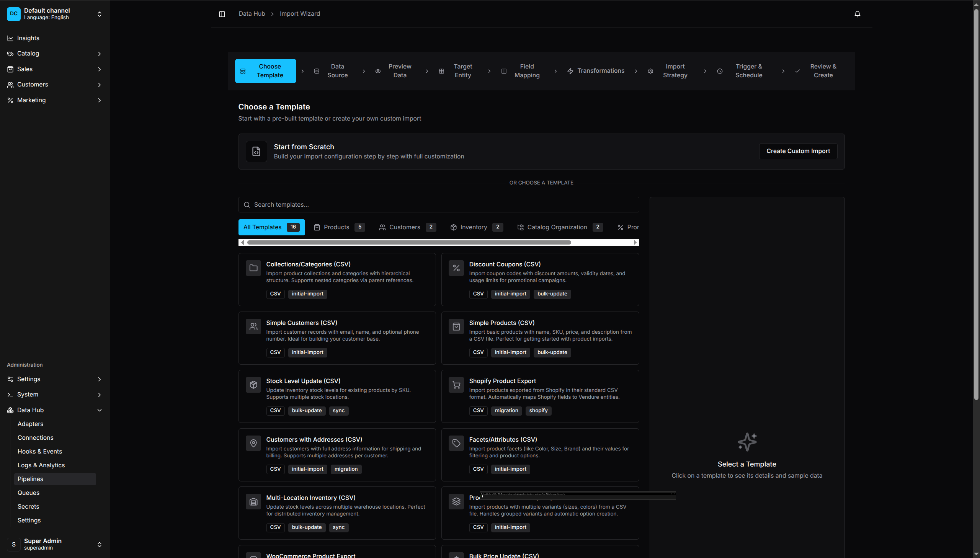Click the Stock Level Update box icon
Viewport: 980px width, 558px height.
click(x=253, y=385)
